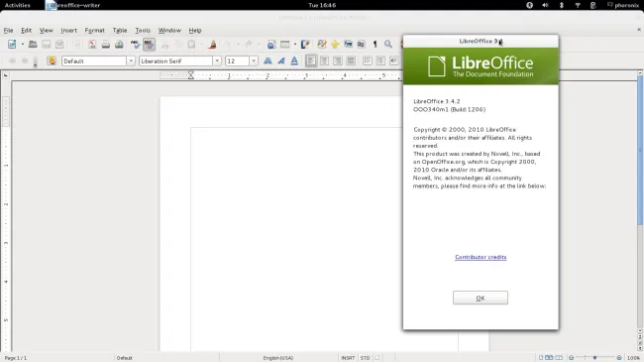Insert a table using the Table icon
The width and height of the screenshot is (644, 362).
[x=284, y=44]
